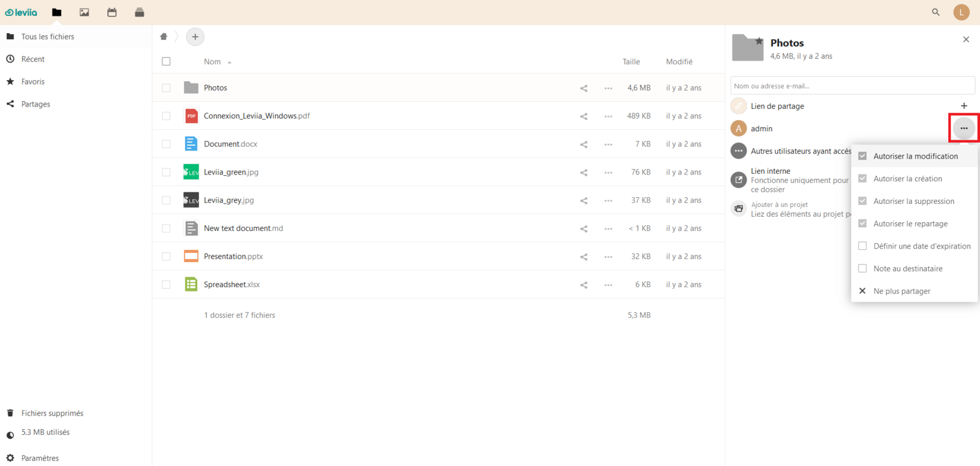980x466 pixels.
Task: Open the Photos gallery icon in top bar
Action: [85, 12]
